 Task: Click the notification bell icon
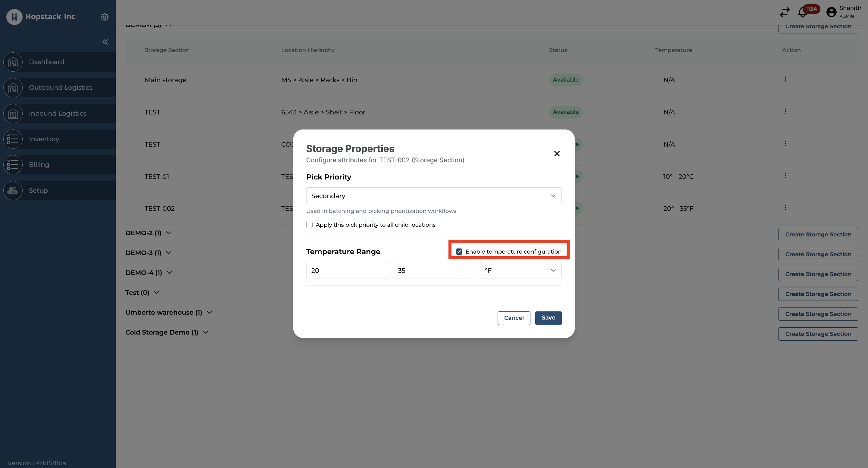(802, 12)
